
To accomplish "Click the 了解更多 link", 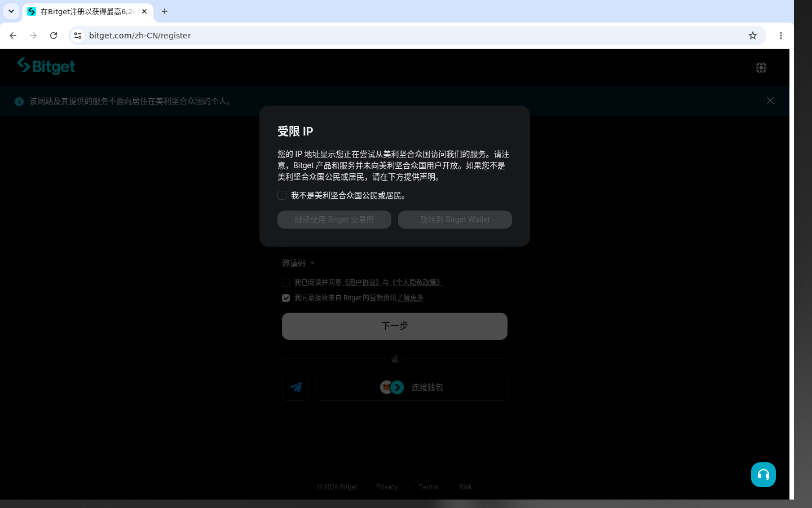I will [410, 297].
